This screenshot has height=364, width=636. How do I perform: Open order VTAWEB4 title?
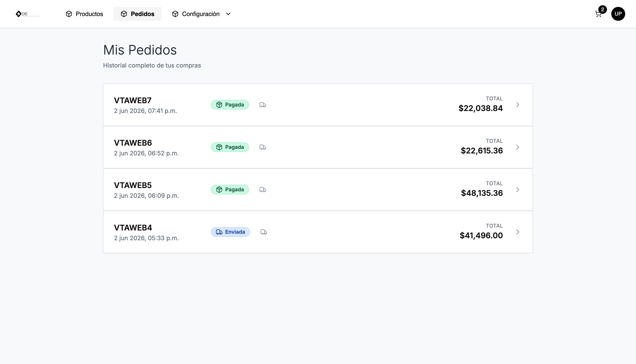133,228
